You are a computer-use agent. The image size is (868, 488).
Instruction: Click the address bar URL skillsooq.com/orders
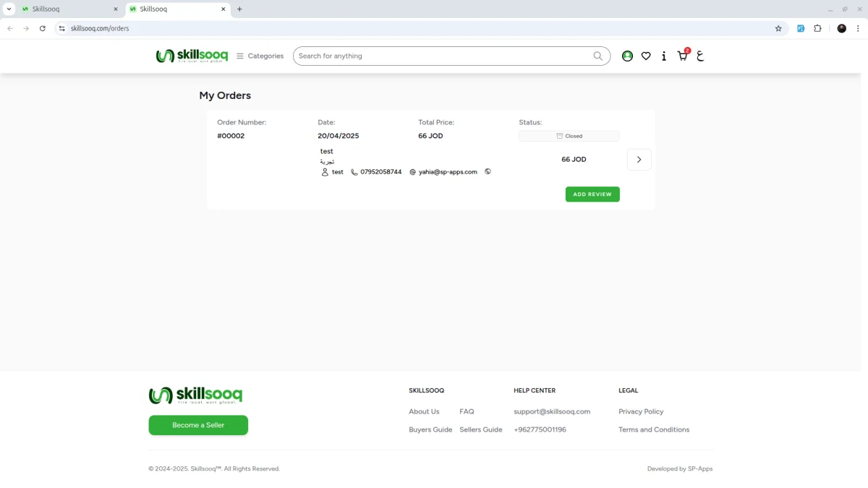[x=100, y=28]
